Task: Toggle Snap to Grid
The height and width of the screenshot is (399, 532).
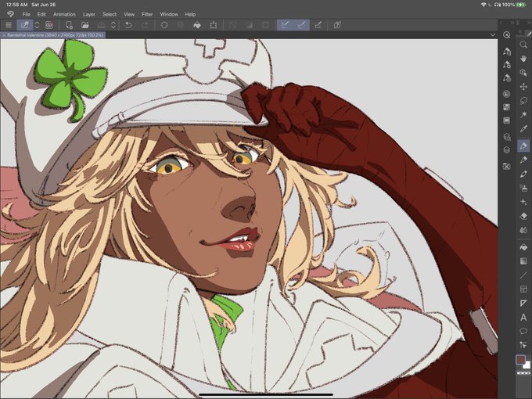Action: [x=318, y=25]
